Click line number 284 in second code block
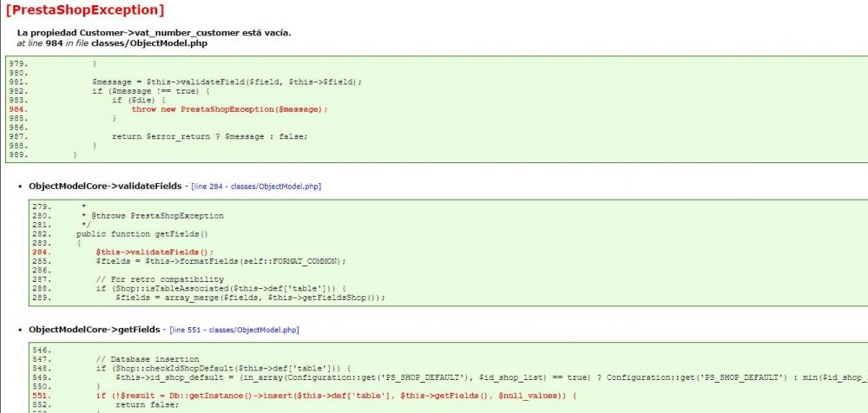The height and width of the screenshot is (413, 868). pyautogui.click(x=42, y=252)
